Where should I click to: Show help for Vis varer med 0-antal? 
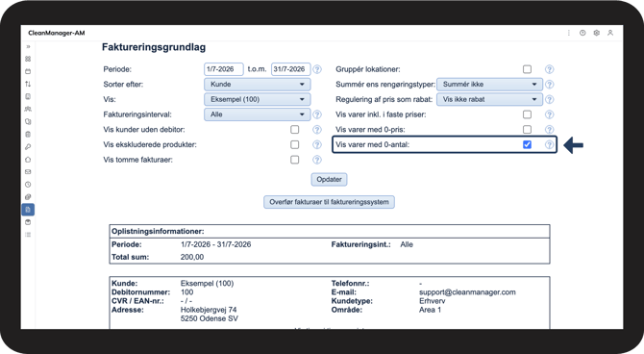pyautogui.click(x=549, y=144)
